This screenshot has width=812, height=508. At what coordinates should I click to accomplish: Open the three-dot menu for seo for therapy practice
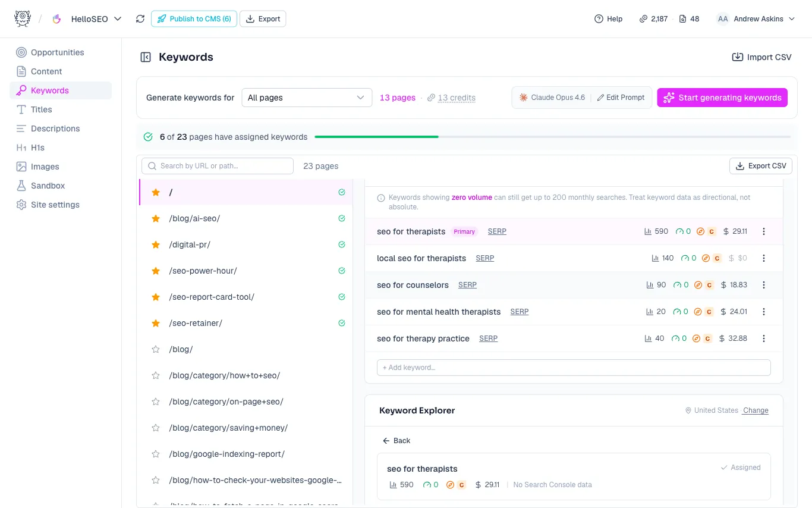pyautogui.click(x=764, y=338)
